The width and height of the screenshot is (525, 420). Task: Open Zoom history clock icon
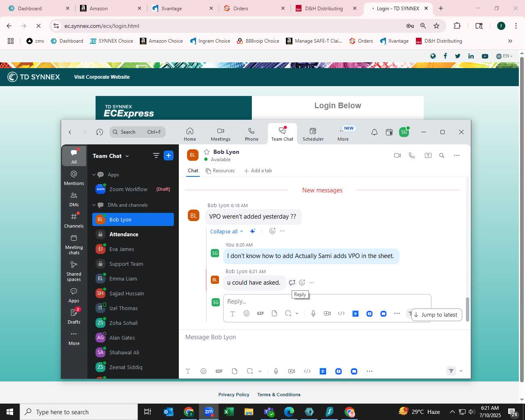(x=99, y=132)
